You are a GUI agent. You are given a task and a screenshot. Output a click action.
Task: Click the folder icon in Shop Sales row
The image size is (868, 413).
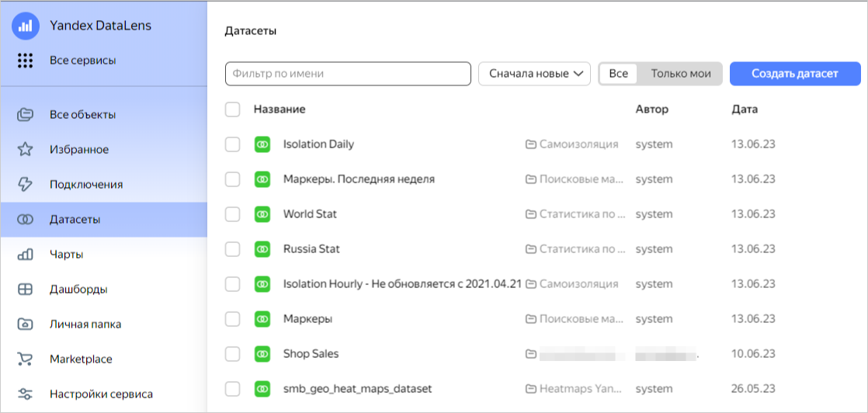[531, 354]
